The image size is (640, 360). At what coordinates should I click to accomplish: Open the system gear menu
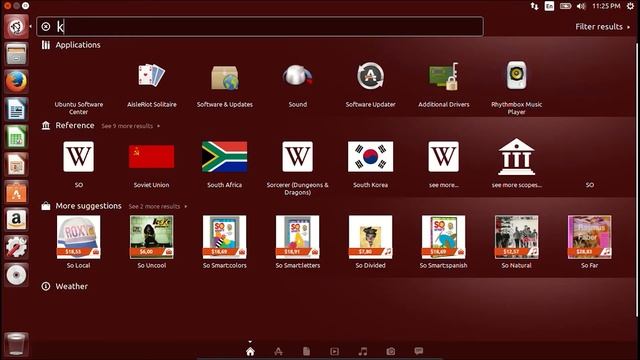631,6
